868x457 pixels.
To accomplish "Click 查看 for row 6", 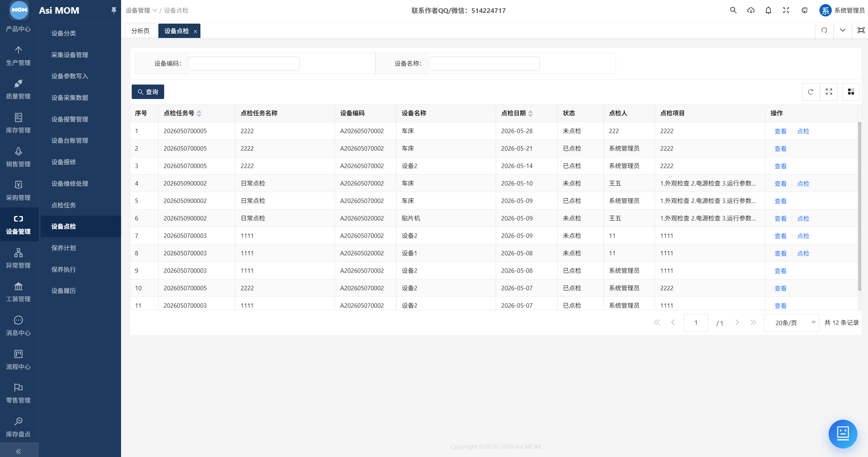I will click(780, 218).
